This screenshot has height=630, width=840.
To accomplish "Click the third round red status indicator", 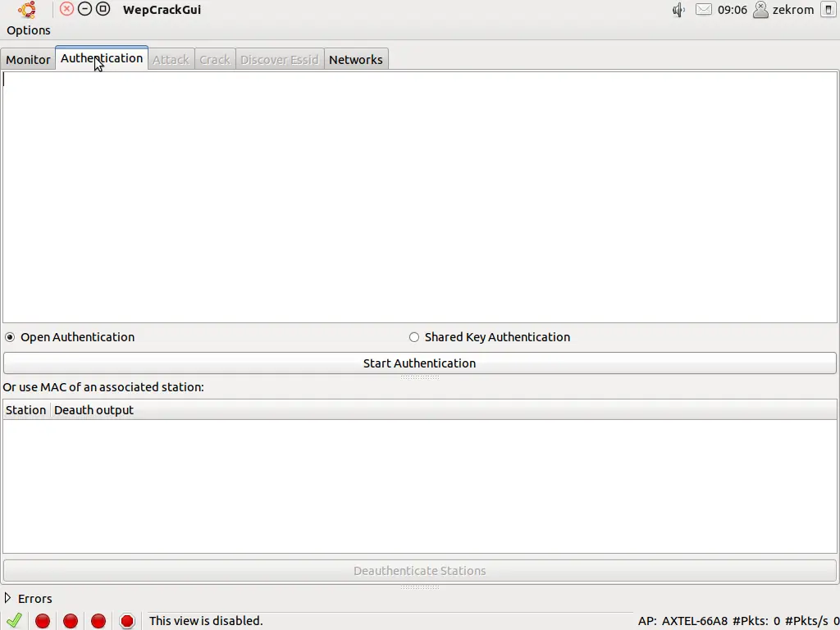I will click(98, 621).
